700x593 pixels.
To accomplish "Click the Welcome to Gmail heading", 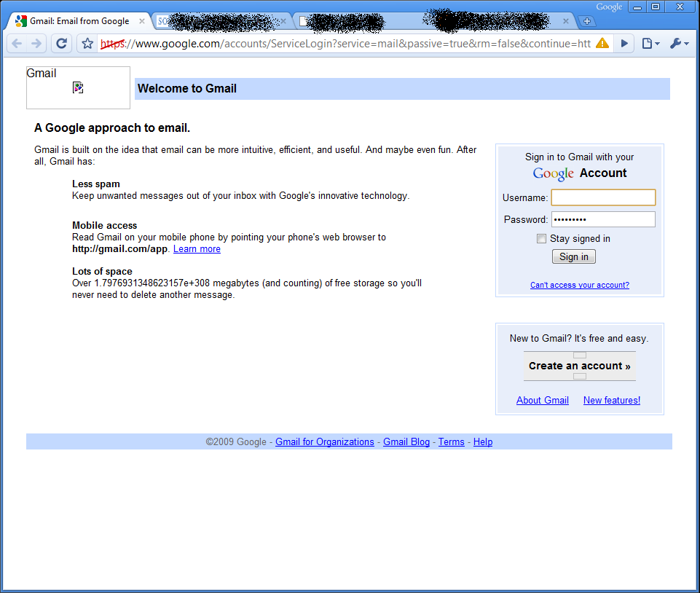I will (187, 88).
